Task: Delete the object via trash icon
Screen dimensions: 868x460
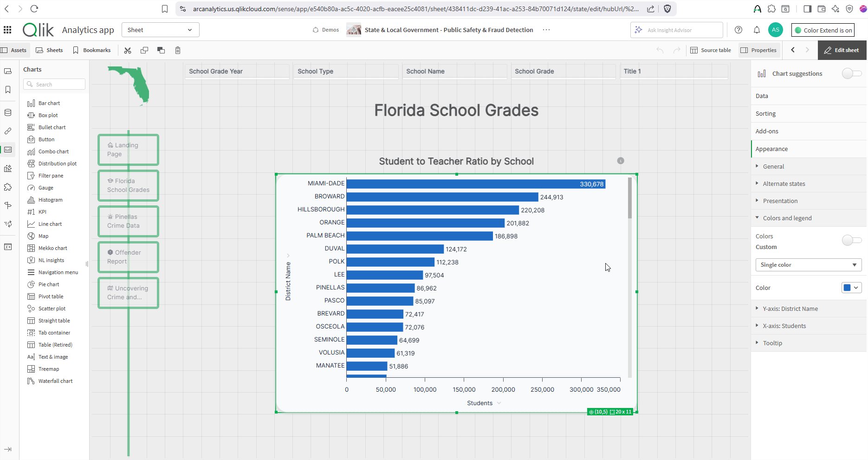Action: click(178, 50)
